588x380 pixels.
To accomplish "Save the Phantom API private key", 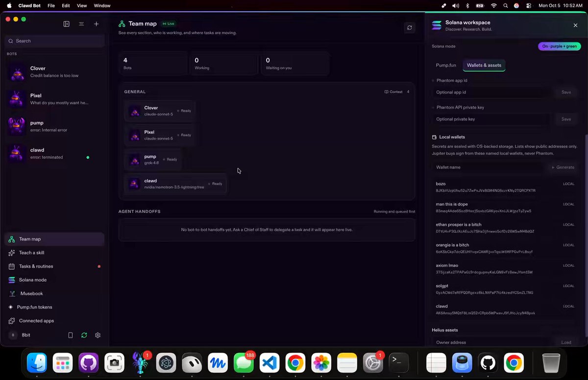I will coord(566,119).
